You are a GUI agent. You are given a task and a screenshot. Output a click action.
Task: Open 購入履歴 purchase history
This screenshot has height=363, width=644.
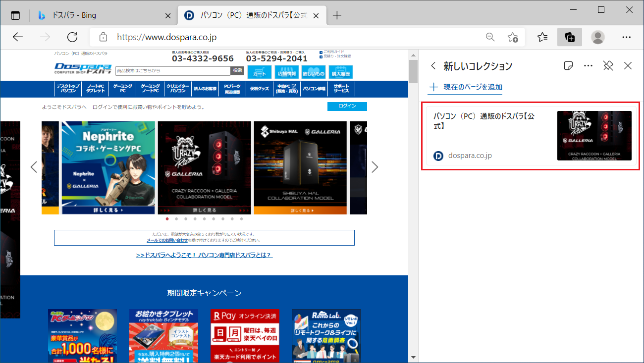pos(341,72)
